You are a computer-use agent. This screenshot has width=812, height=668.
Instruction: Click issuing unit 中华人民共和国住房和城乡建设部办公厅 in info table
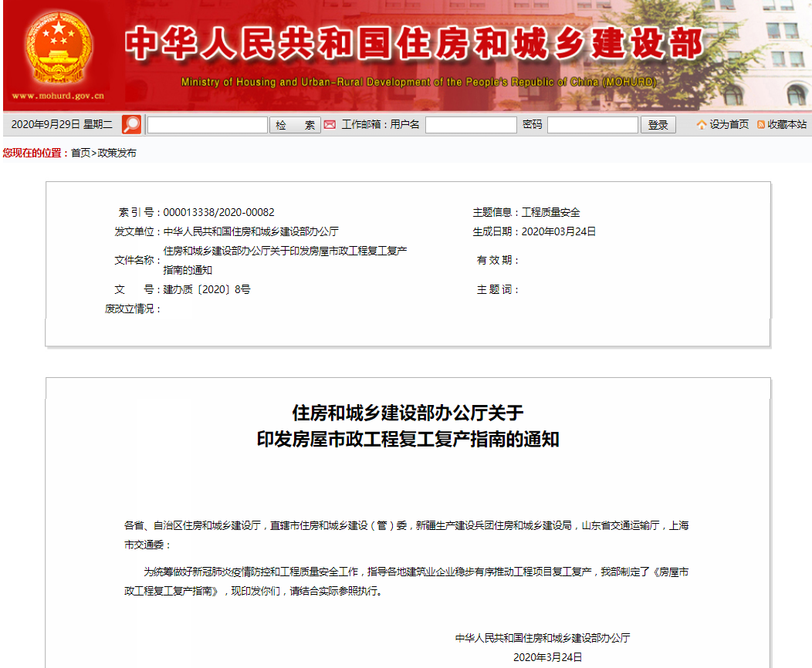pos(251,231)
